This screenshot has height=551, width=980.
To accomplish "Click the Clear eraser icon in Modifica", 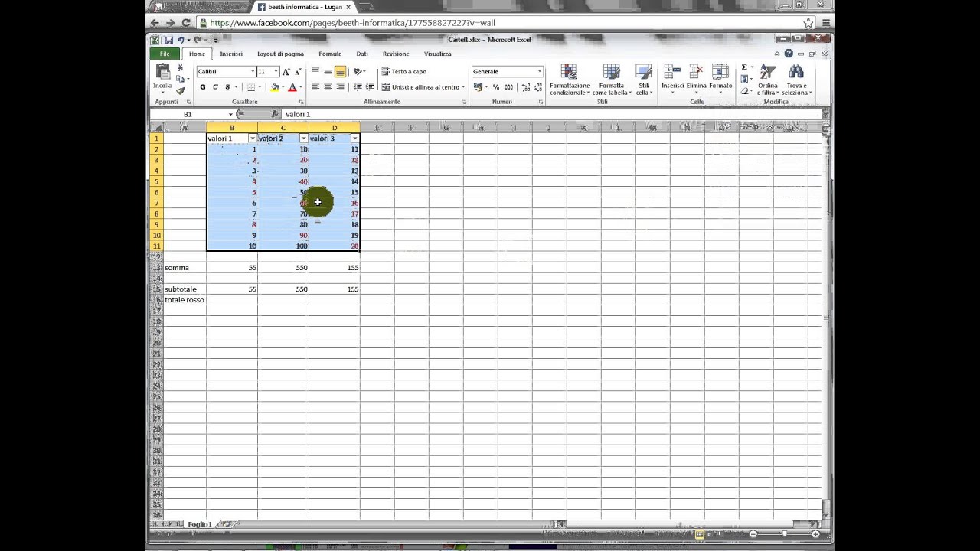I will click(744, 91).
